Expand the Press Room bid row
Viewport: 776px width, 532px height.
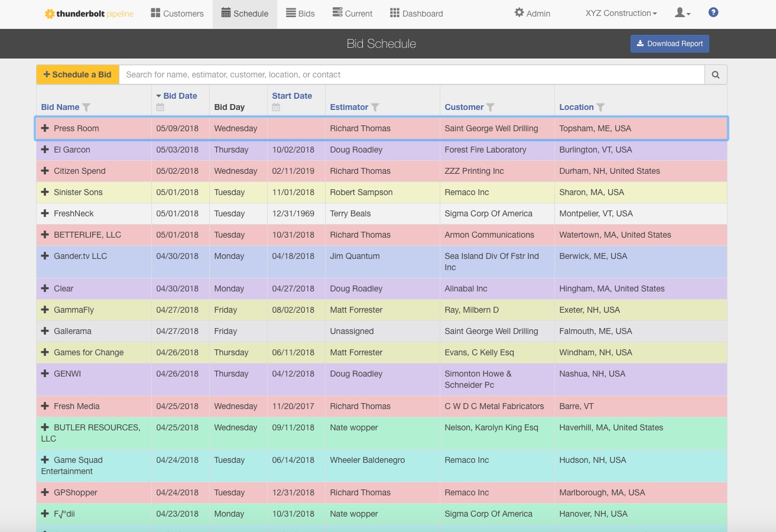click(x=45, y=128)
